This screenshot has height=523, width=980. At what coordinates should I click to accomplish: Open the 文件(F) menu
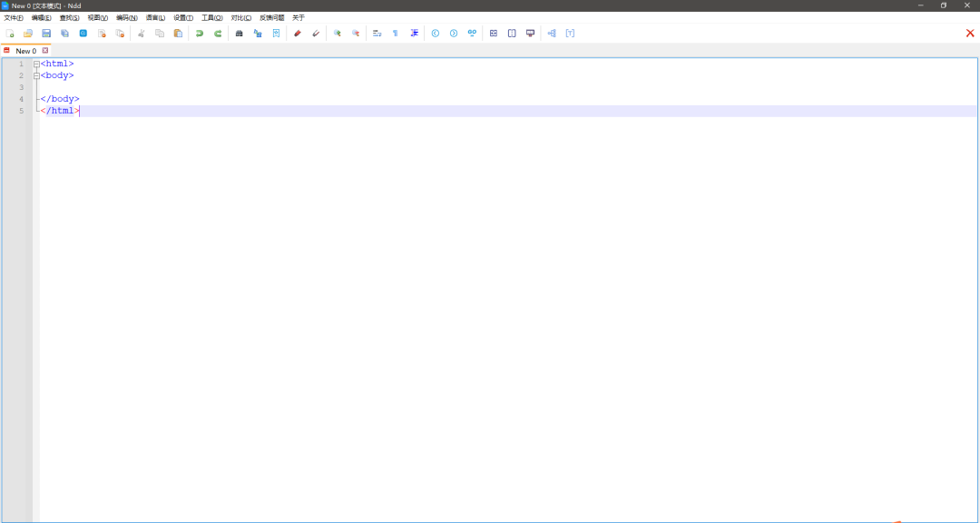coord(14,18)
